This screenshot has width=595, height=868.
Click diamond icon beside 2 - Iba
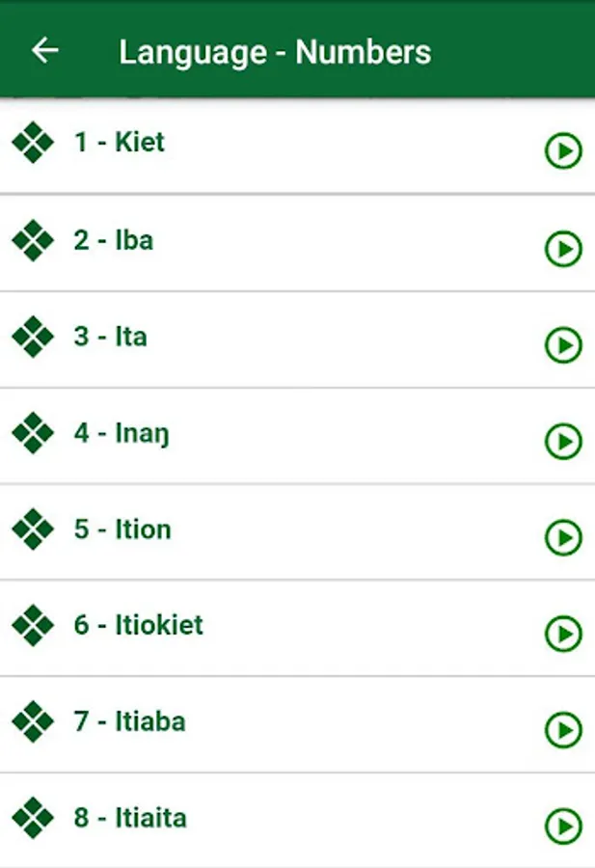[x=33, y=240]
